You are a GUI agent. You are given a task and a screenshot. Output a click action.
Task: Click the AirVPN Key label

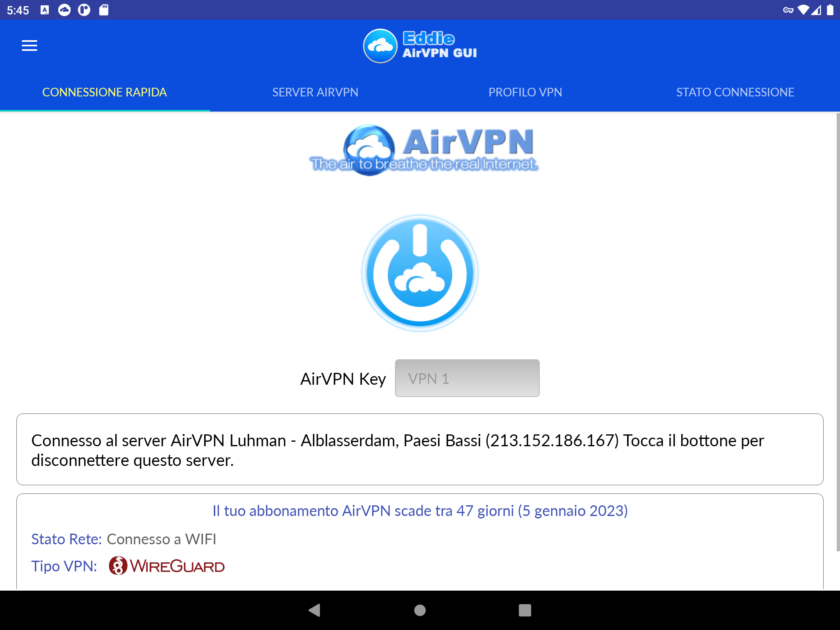pyautogui.click(x=343, y=379)
